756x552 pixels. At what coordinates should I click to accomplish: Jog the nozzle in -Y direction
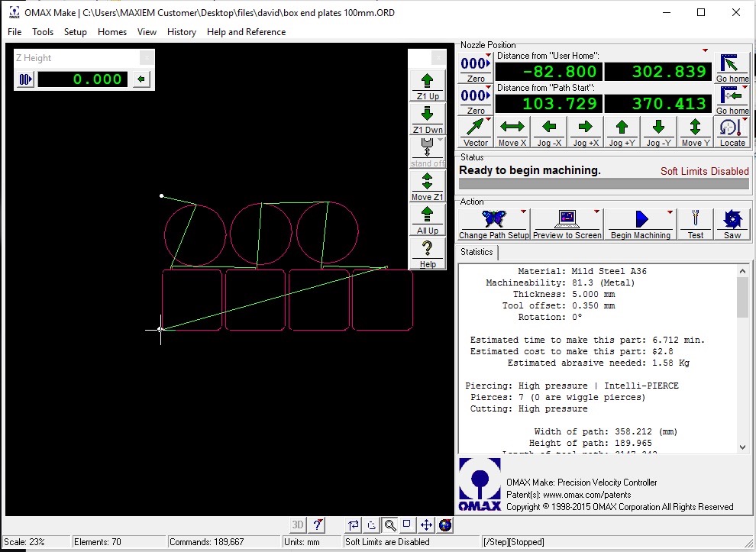(x=658, y=133)
